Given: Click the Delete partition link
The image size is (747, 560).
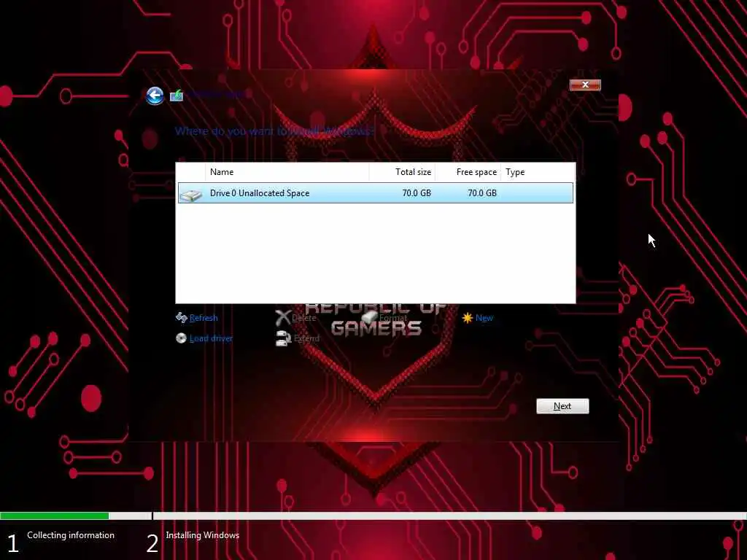Looking at the screenshot, I should pyautogui.click(x=304, y=318).
